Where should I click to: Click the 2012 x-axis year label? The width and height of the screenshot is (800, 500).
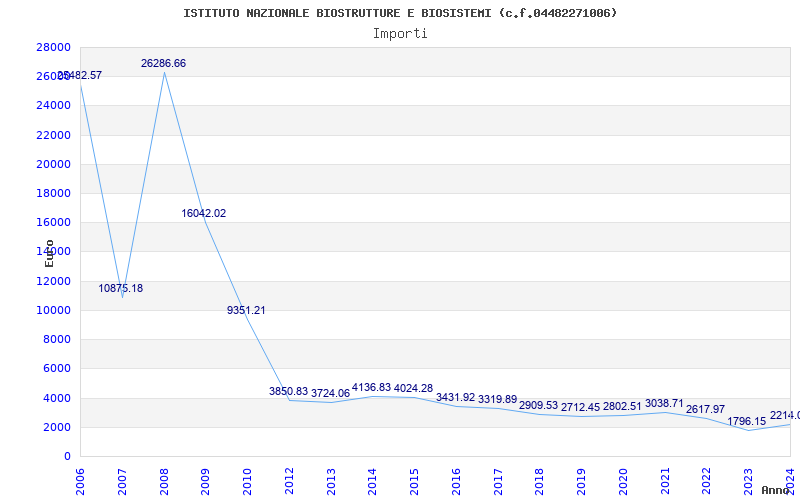coord(289,482)
